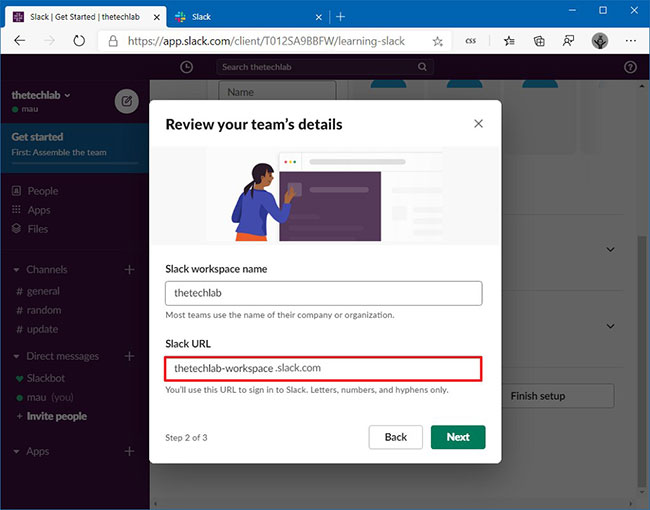
Task: Switch to the second Slack tab
Action: click(248, 17)
